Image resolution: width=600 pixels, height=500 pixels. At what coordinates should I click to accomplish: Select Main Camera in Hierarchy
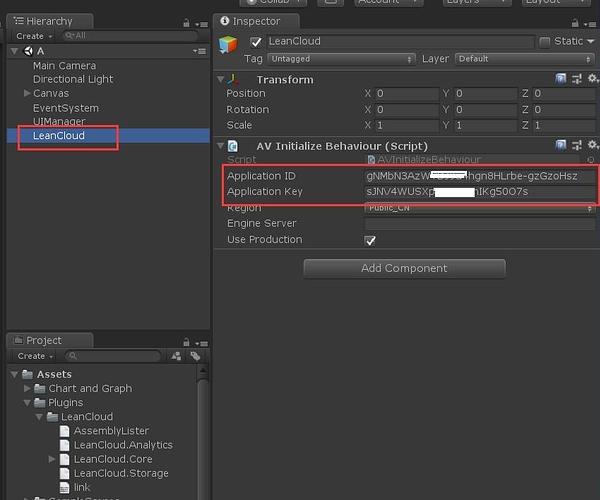[x=64, y=65]
